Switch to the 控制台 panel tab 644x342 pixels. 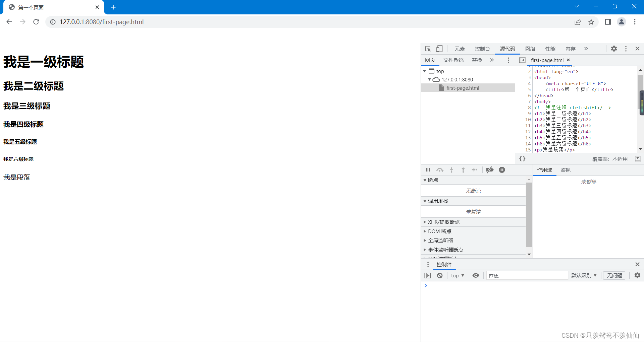482,49
